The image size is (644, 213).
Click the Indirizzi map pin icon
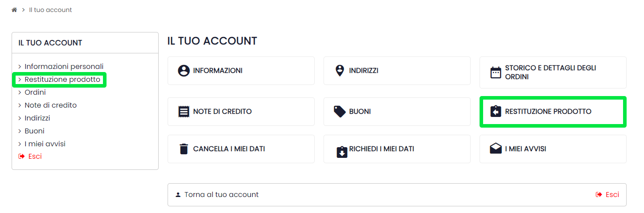[340, 71]
